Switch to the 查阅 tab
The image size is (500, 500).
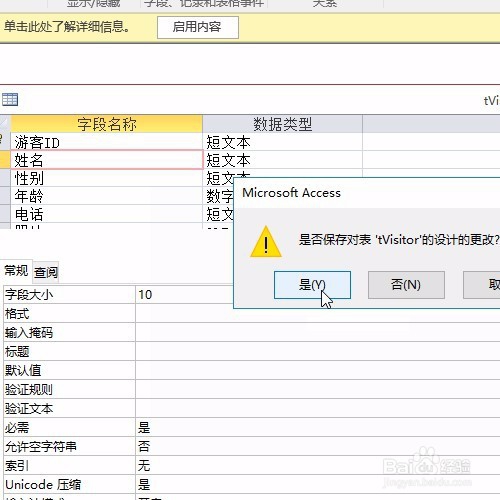click(x=46, y=272)
